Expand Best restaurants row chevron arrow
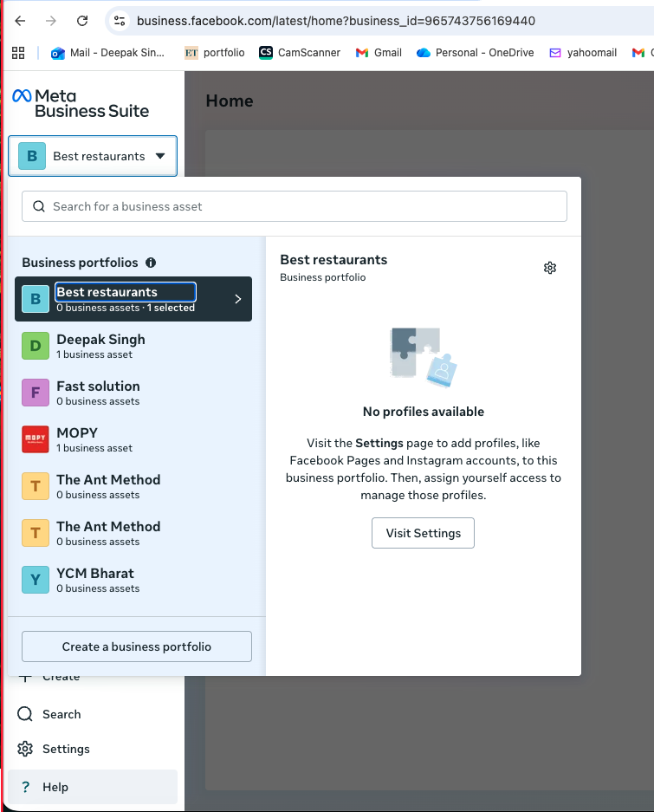Viewport: 654px width, 812px height. [238, 299]
